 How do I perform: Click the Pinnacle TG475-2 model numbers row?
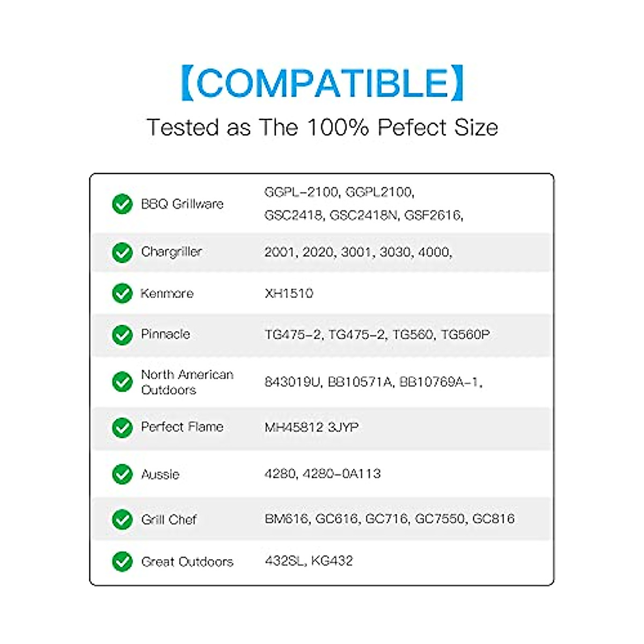click(377, 334)
